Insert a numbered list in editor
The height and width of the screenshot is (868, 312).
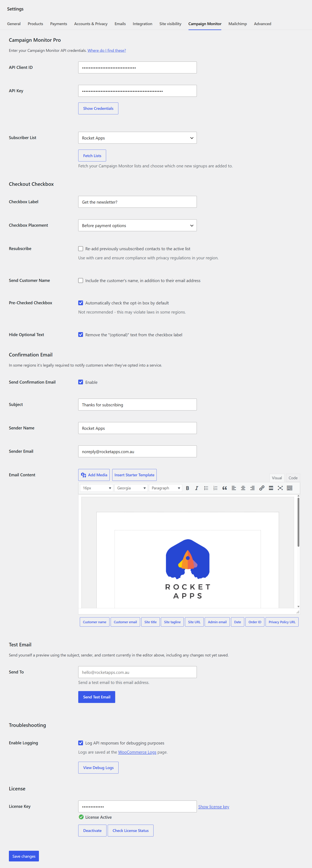(x=215, y=488)
